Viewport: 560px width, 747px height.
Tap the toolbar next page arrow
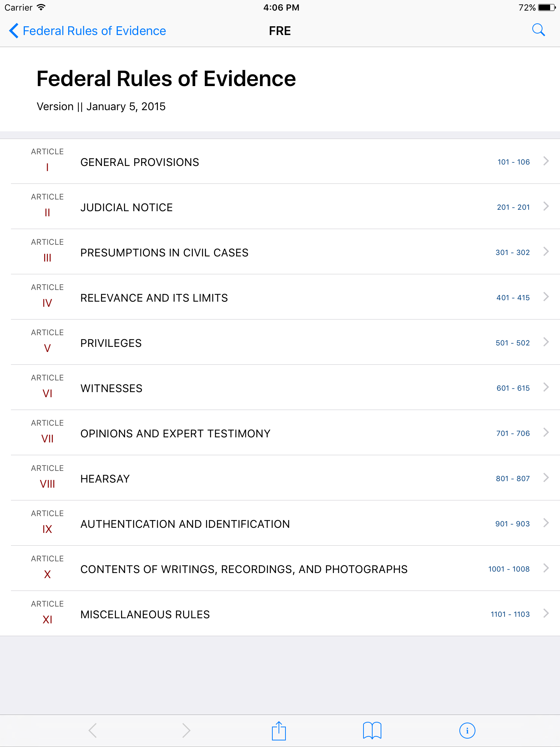point(186,731)
